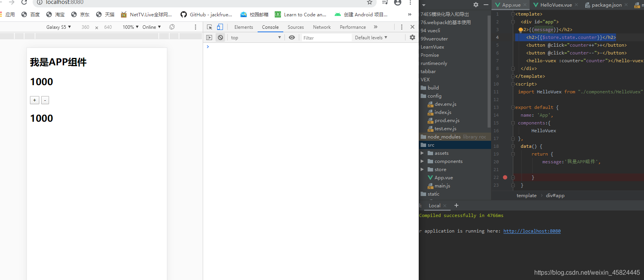The width and height of the screenshot is (644, 280).
Task: Toggle device toolbar in DevTools
Action: click(x=220, y=27)
